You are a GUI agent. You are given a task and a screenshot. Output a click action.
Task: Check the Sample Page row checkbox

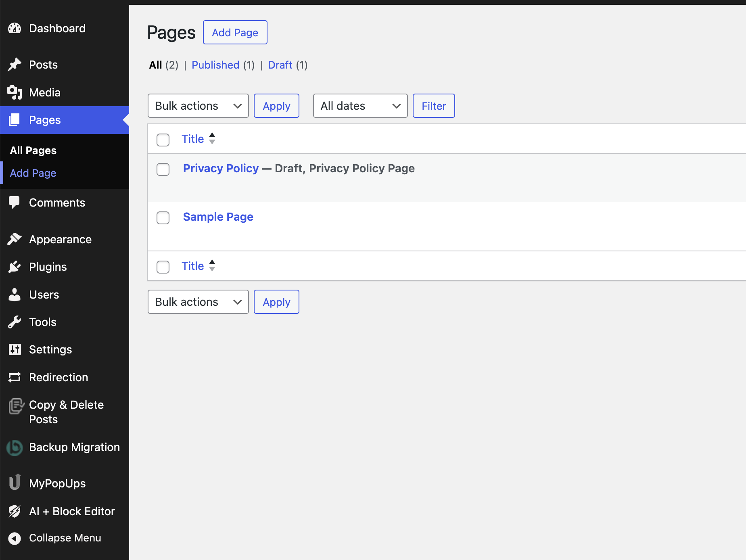click(x=163, y=218)
